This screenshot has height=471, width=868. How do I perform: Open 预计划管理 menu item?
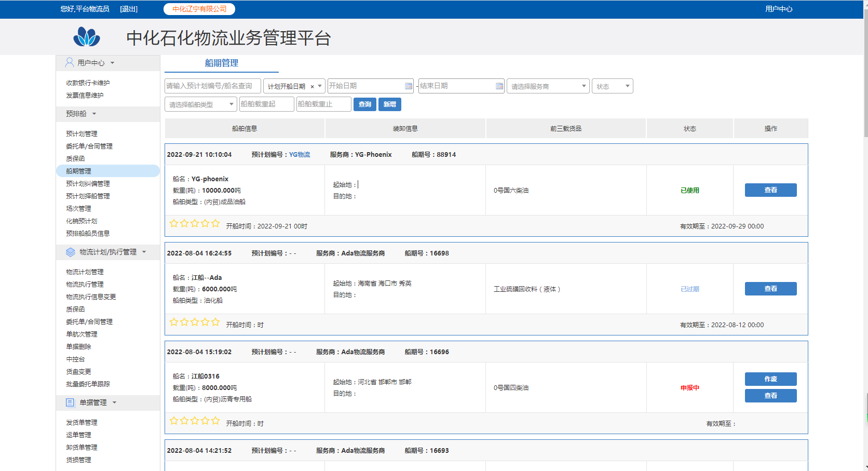[x=82, y=133]
